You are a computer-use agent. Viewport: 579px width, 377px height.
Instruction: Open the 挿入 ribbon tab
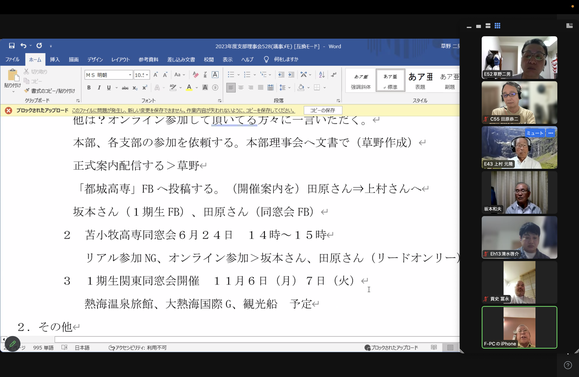click(55, 59)
